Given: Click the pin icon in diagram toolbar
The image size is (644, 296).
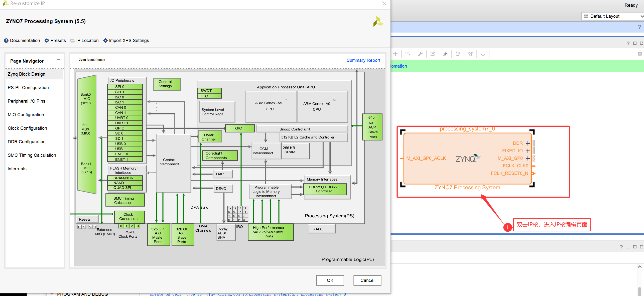Looking at the screenshot, I should pos(445,54).
